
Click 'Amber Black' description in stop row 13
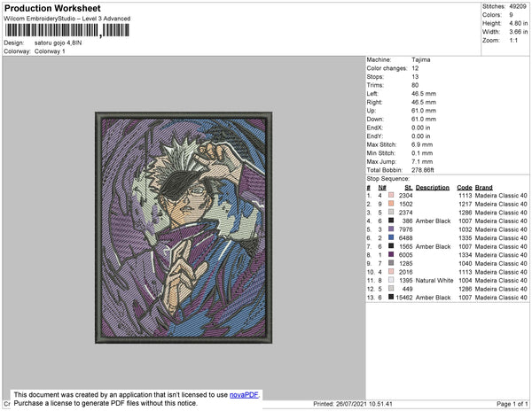coord(434,297)
